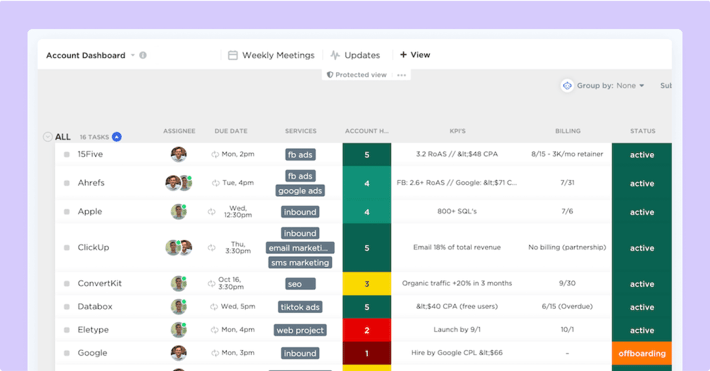Toggle the status square of ClickUp task
This screenshot has height=371, width=710.
coord(67,248)
